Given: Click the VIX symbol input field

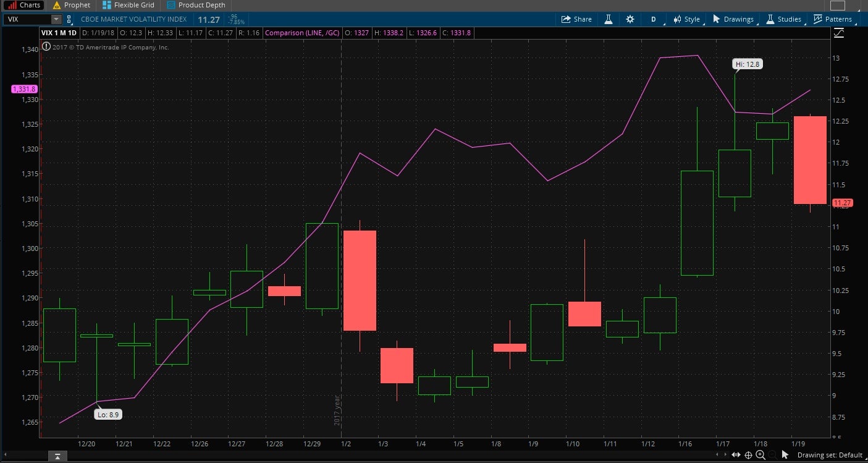Looking at the screenshot, I should [27, 19].
